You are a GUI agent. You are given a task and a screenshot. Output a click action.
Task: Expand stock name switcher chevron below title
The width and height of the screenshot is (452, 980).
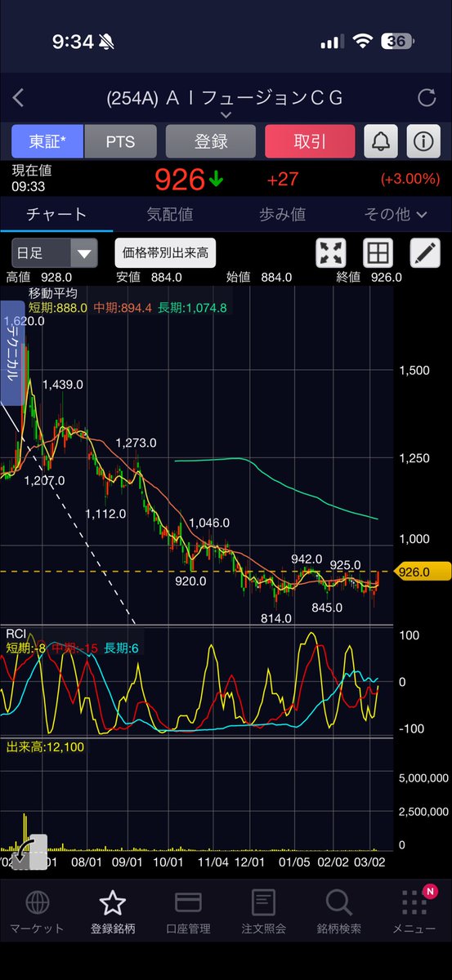point(226,115)
